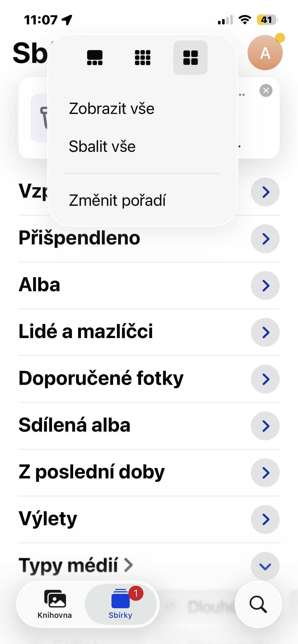Expand the Sdílená alba chevron
298x644 pixels.
(x=265, y=426)
